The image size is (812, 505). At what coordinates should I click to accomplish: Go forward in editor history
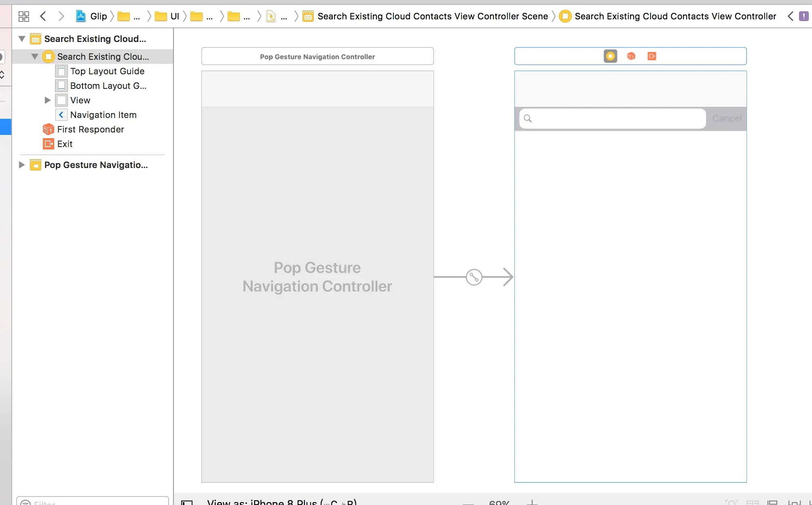tap(61, 16)
